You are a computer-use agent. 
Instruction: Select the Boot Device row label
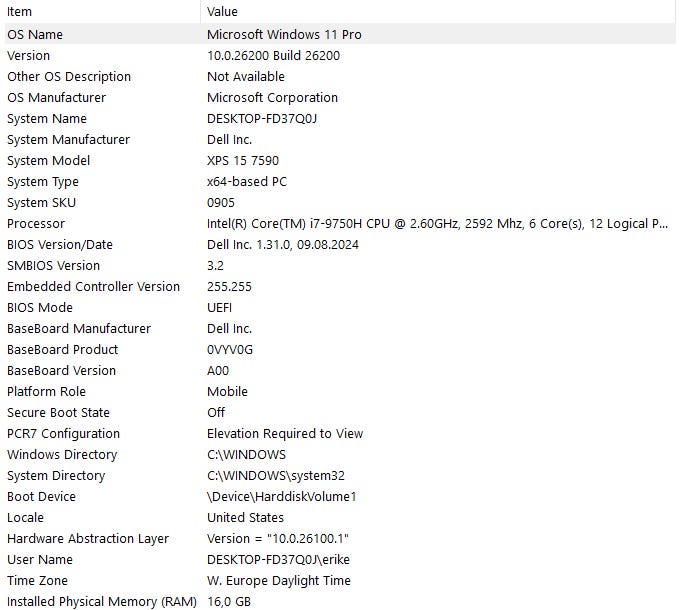[x=41, y=497]
